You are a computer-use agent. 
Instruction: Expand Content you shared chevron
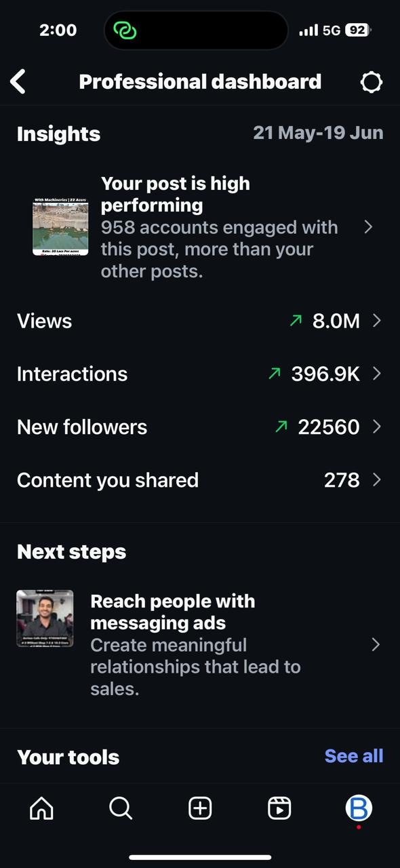(377, 479)
